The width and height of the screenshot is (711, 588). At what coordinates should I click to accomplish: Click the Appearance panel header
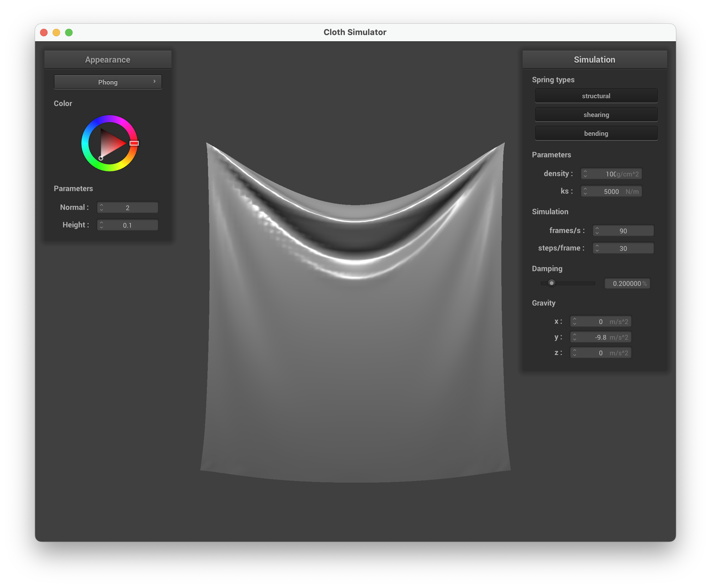coord(108,59)
